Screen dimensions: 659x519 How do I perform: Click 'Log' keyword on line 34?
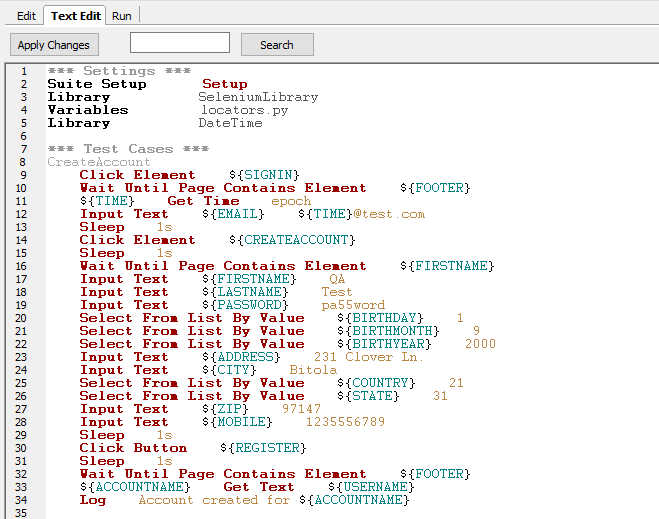pyautogui.click(x=93, y=500)
